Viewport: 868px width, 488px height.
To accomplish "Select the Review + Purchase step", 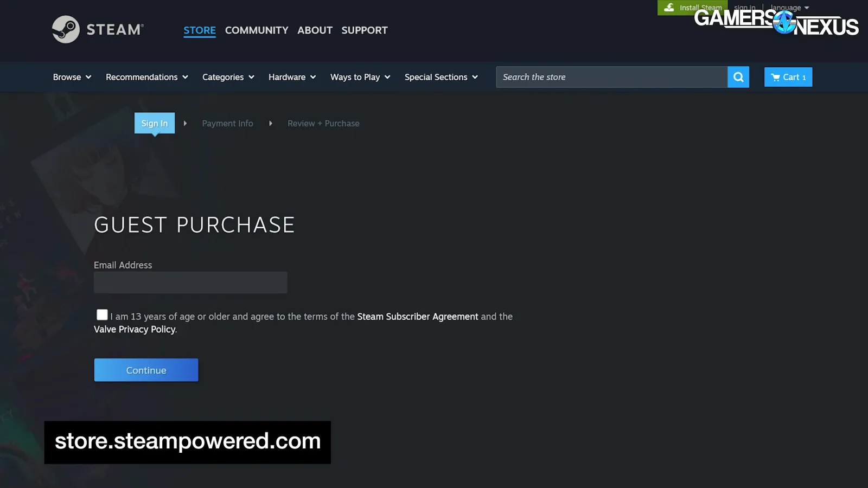I will 323,124.
